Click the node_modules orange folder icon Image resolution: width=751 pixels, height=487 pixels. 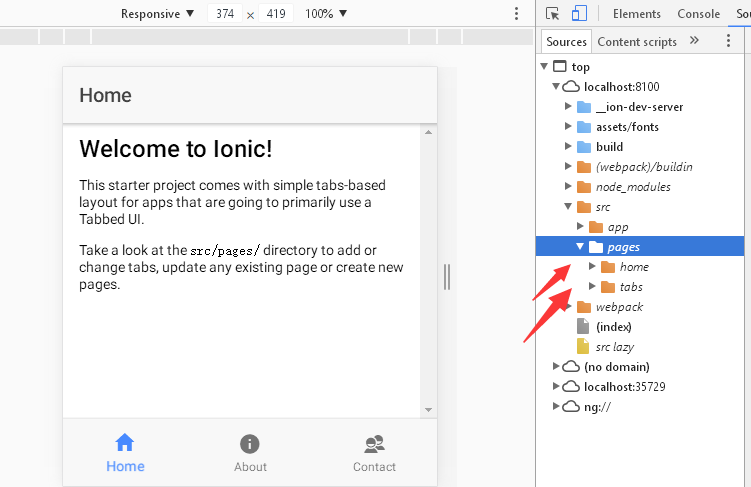pos(584,187)
